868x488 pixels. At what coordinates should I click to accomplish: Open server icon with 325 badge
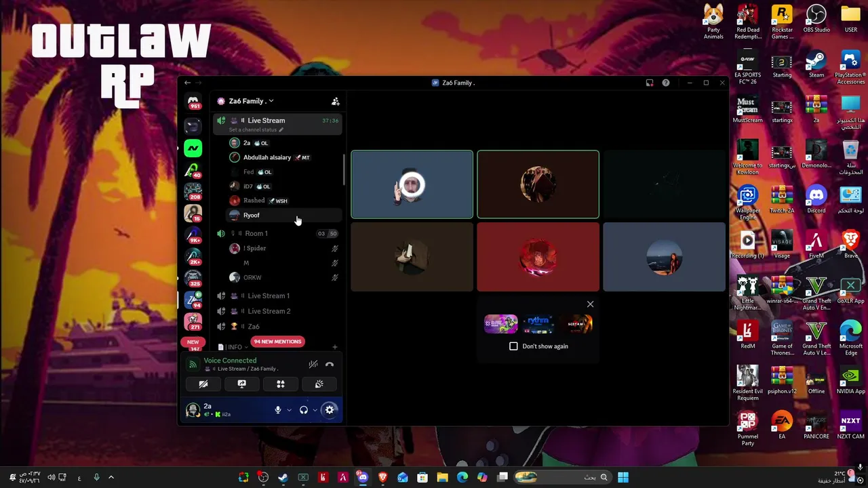[193, 278]
